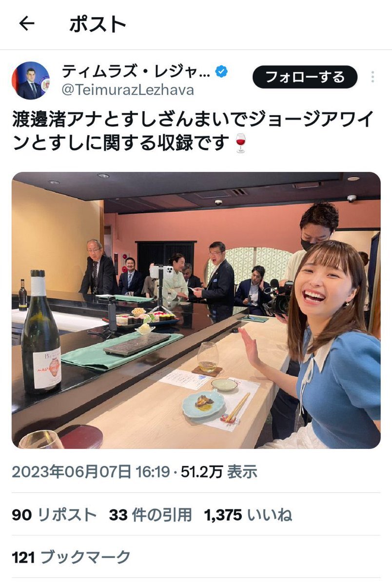Click the ポスト page title
This screenshot has width=392, height=585.
tap(98, 24)
